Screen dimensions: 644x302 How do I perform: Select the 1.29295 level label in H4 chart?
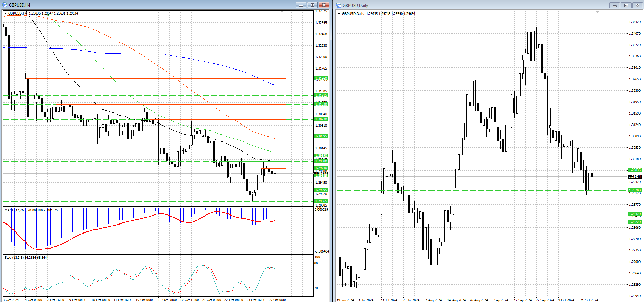click(321, 190)
